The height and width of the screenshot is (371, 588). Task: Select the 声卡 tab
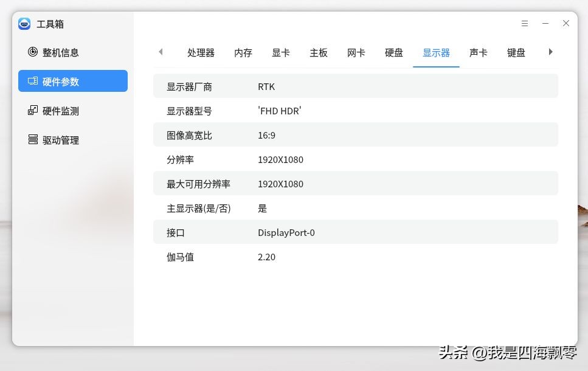click(478, 53)
